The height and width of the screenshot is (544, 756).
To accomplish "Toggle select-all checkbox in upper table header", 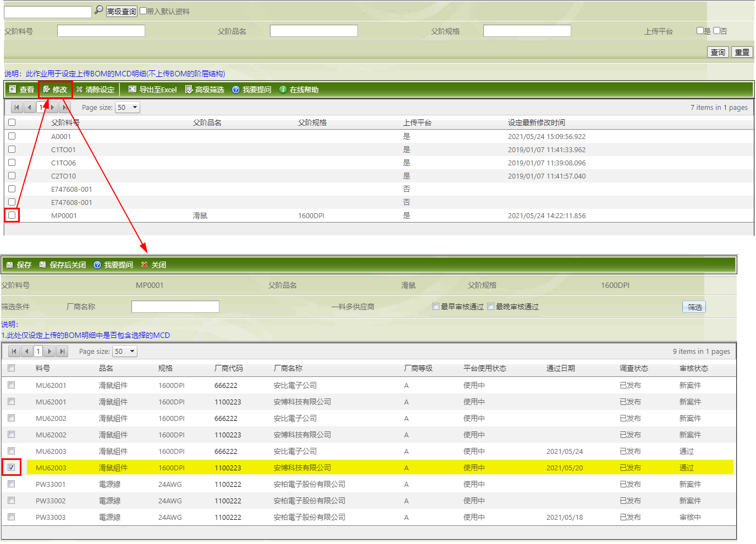I will [12, 123].
